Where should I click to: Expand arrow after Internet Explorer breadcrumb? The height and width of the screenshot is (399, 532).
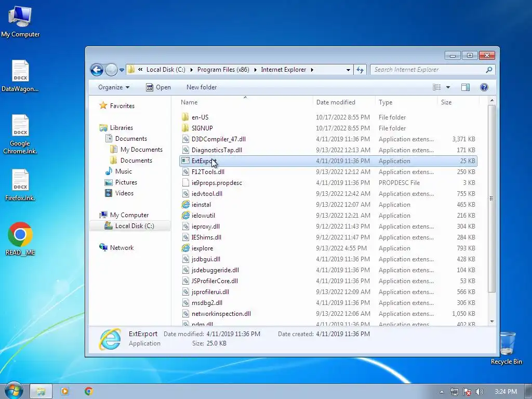[x=312, y=70]
